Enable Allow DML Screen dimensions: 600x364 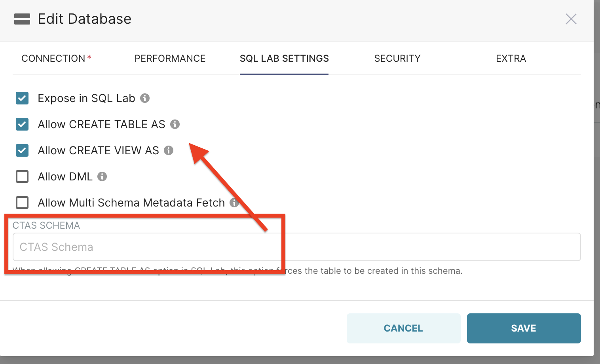22,176
